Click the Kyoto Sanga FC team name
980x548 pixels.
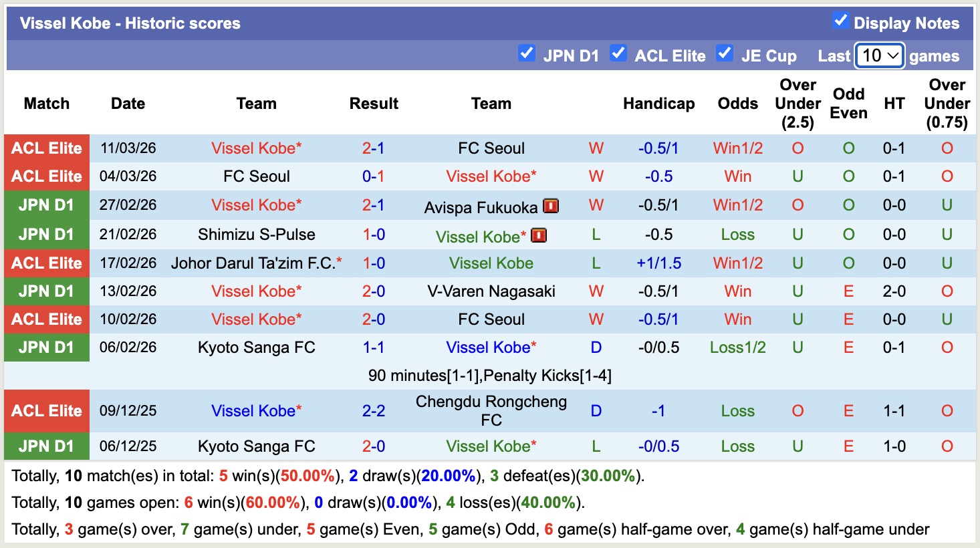(x=256, y=348)
